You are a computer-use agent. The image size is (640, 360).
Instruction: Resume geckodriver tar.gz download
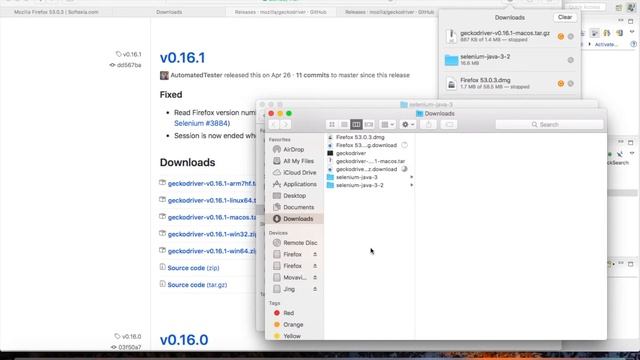[x=561, y=36]
